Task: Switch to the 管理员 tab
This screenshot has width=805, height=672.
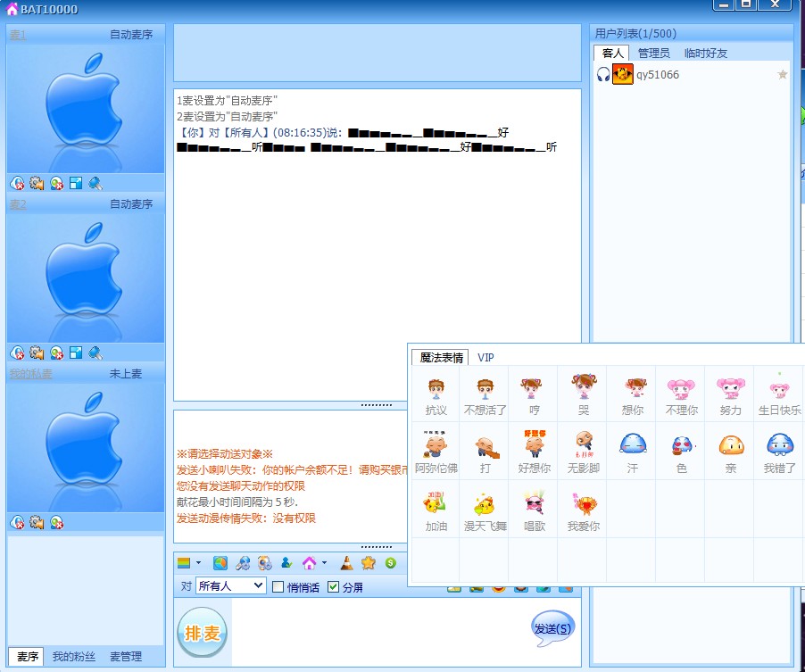Action: [653, 53]
